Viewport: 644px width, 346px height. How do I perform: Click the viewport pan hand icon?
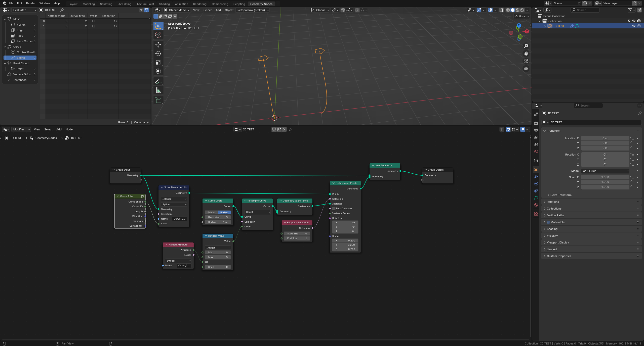[x=526, y=54]
